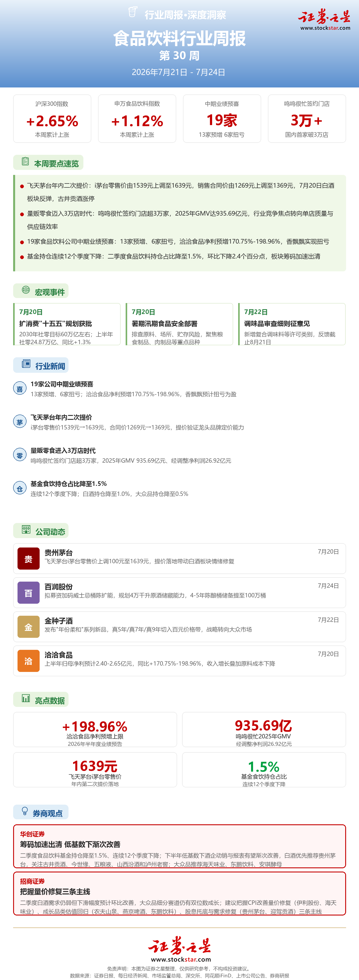Select the 第 30 周 subtitle
This screenshot has width=359, height=980.
coord(179,56)
